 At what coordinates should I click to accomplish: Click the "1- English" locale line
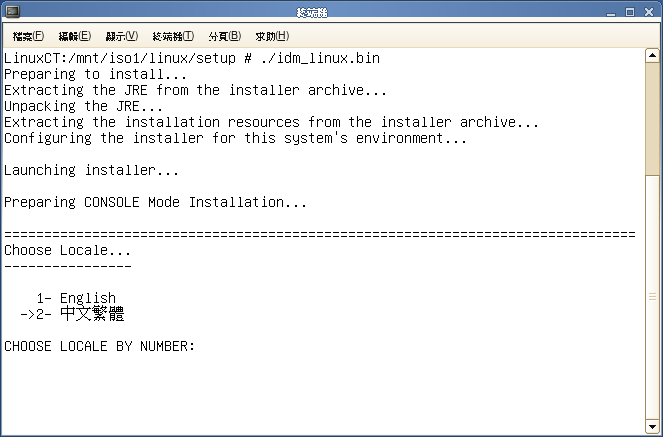point(76,298)
